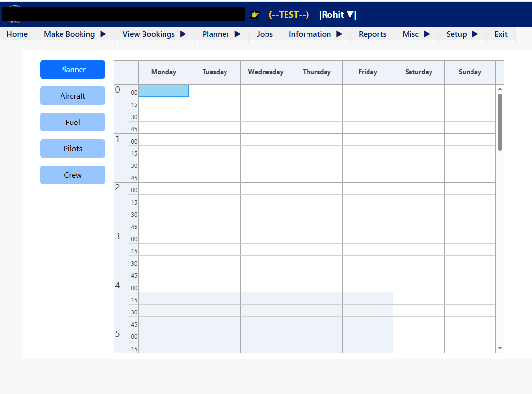Expand the Make Booking menu

click(75, 34)
